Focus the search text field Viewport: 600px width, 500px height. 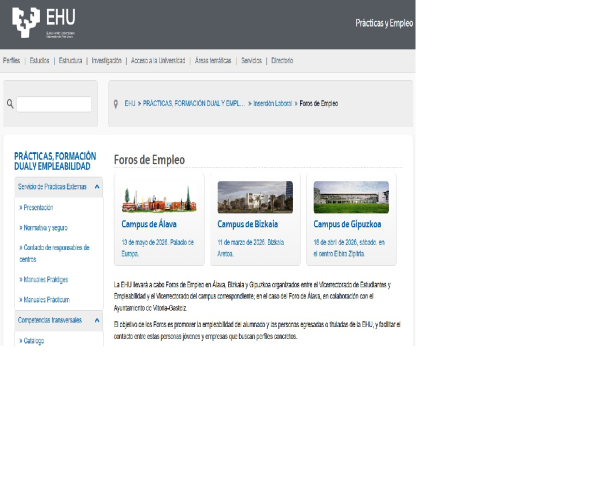click(54, 104)
